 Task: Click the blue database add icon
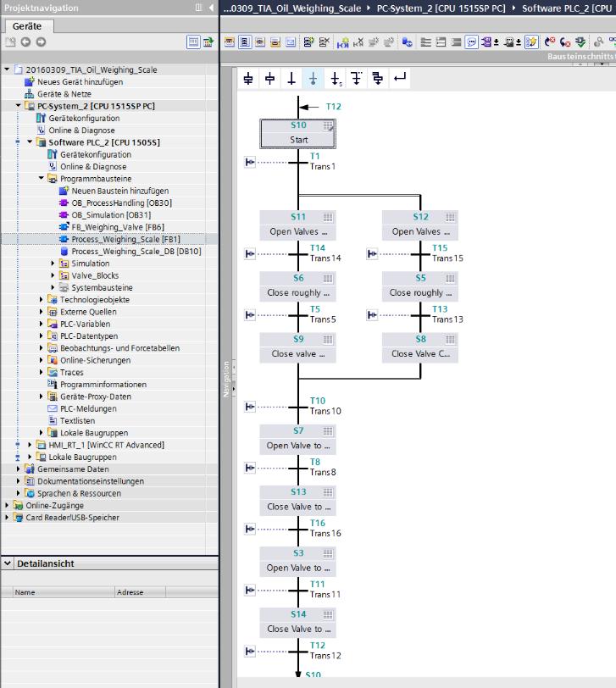click(x=407, y=42)
